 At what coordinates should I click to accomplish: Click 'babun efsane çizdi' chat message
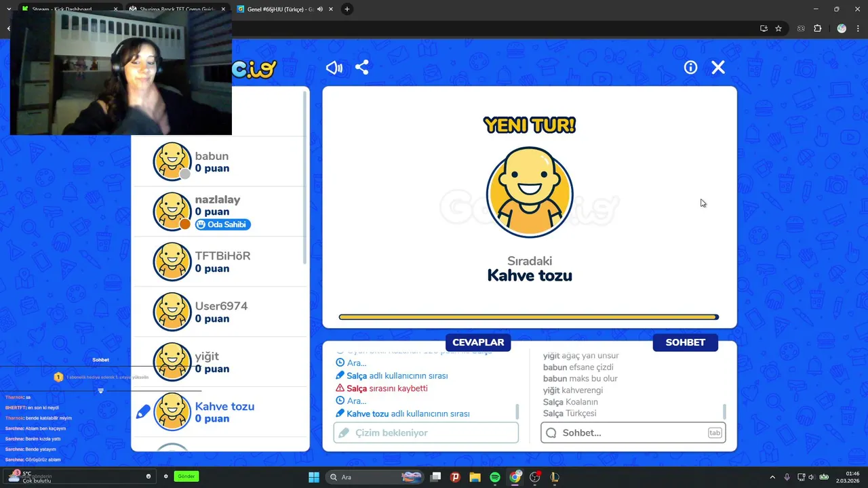pyautogui.click(x=578, y=367)
